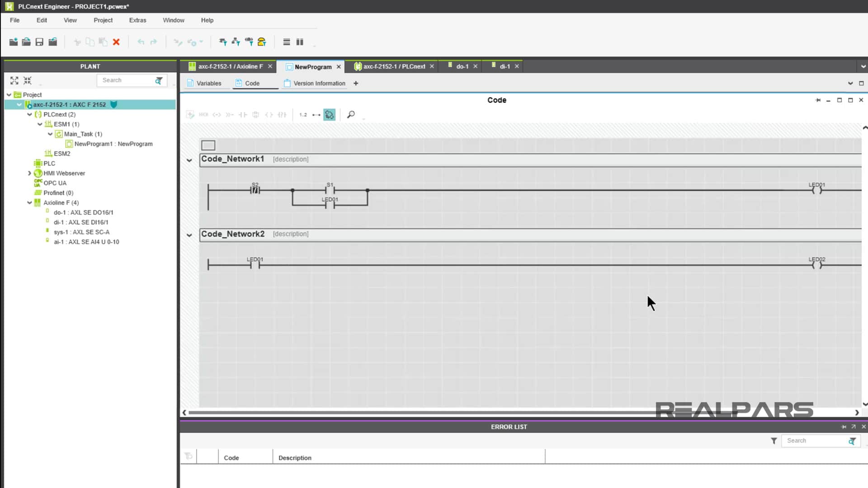Collapse the PLCnext (2) node
The image size is (868, 488).
[x=29, y=114]
